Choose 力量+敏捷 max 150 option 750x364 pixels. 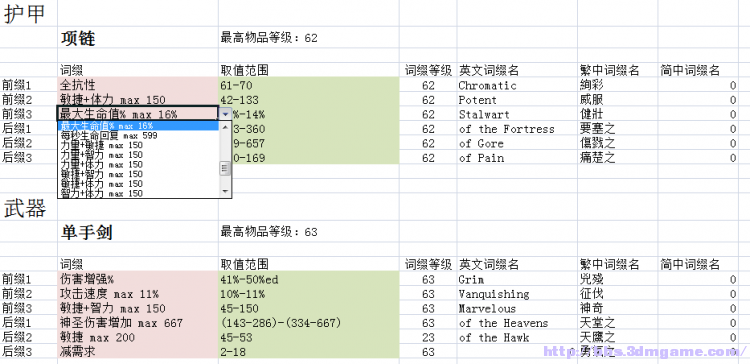click(139, 145)
